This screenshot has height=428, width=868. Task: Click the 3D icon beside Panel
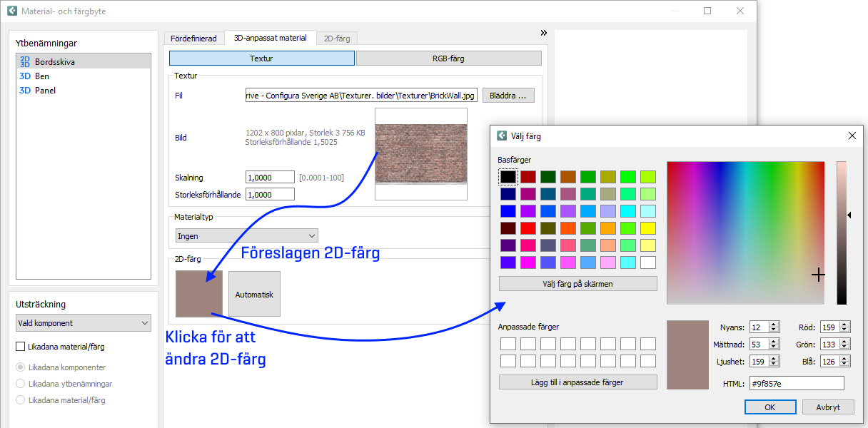pyautogui.click(x=25, y=91)
